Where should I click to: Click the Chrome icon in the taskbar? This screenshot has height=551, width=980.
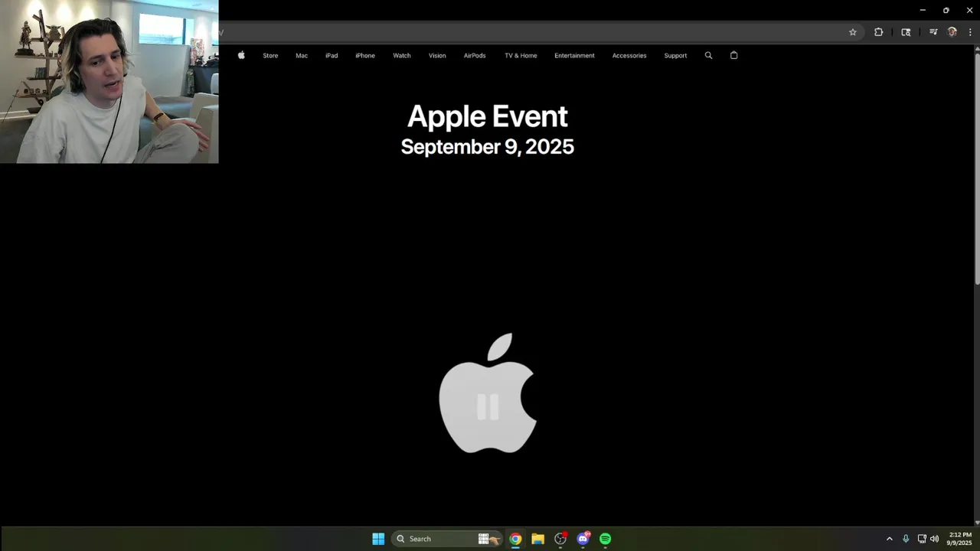(x=515, y=539)
